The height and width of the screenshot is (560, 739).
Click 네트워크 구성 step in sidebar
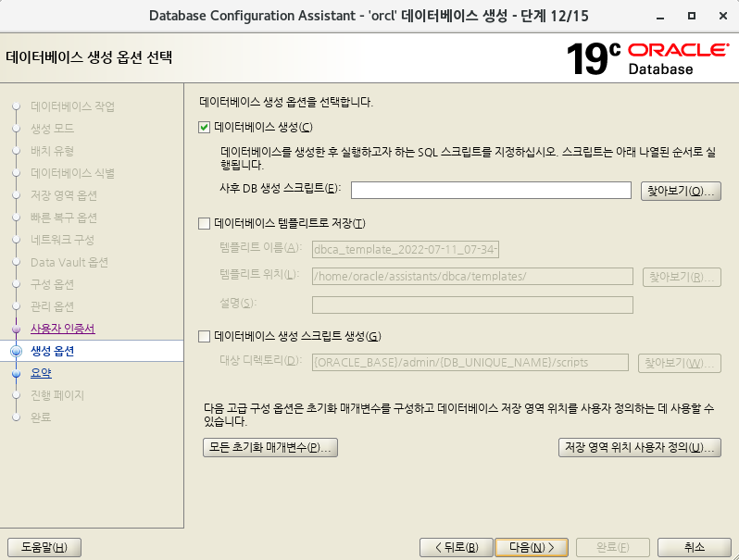point(62,240)
